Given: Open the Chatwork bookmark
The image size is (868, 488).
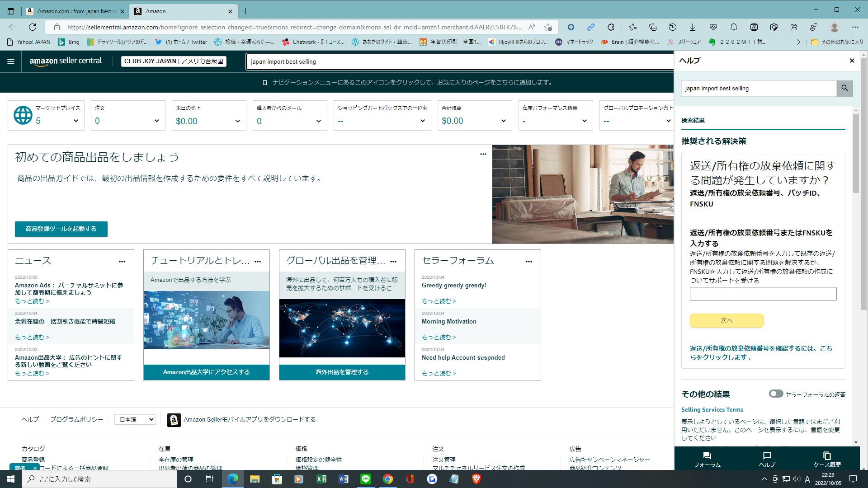Looking at the screenshot, I should [313, 42].
